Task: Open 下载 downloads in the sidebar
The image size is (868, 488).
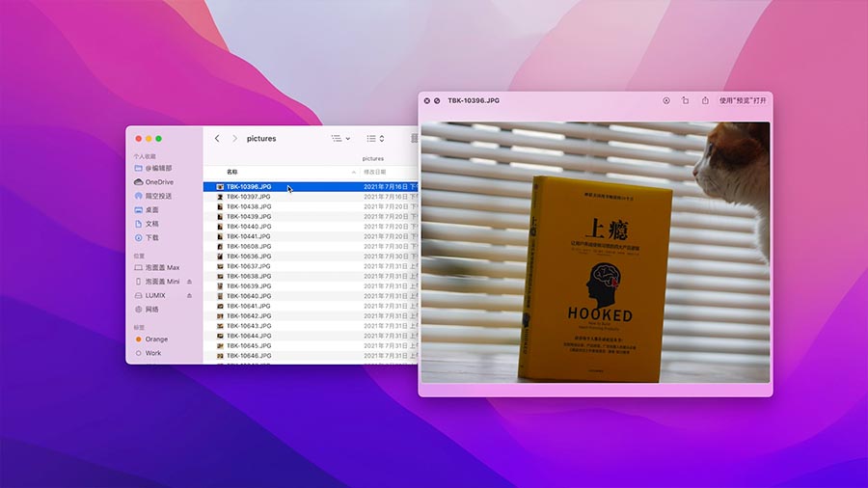Action: 151,237
